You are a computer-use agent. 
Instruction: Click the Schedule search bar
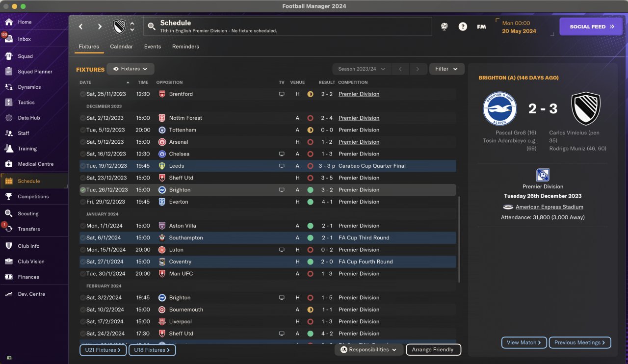pos(288,26)
